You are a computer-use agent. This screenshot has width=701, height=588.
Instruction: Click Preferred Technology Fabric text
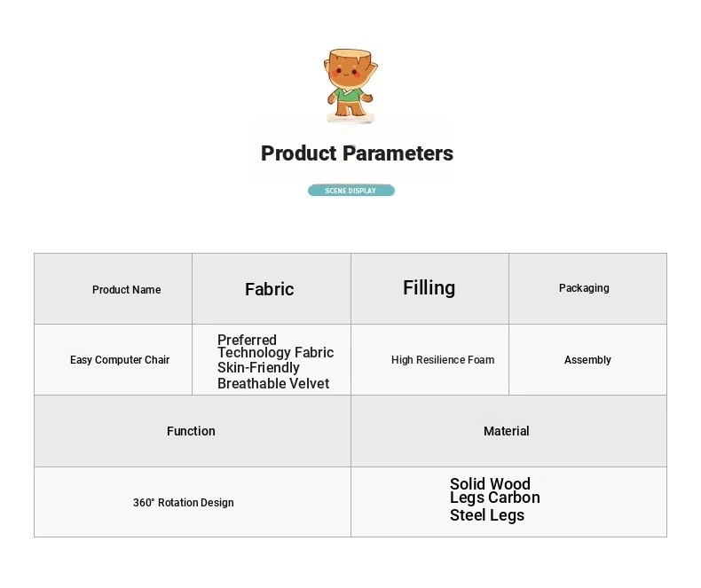coord(275,346)
